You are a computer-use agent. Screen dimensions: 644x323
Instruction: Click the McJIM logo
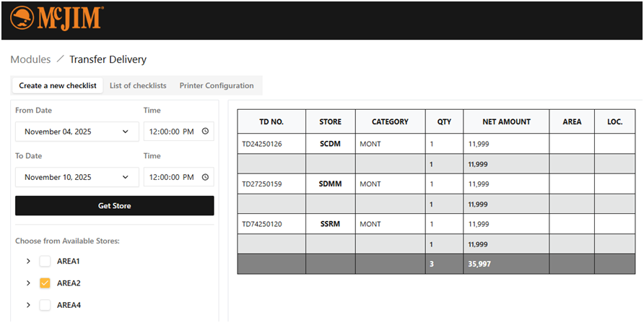click(57, 18)
